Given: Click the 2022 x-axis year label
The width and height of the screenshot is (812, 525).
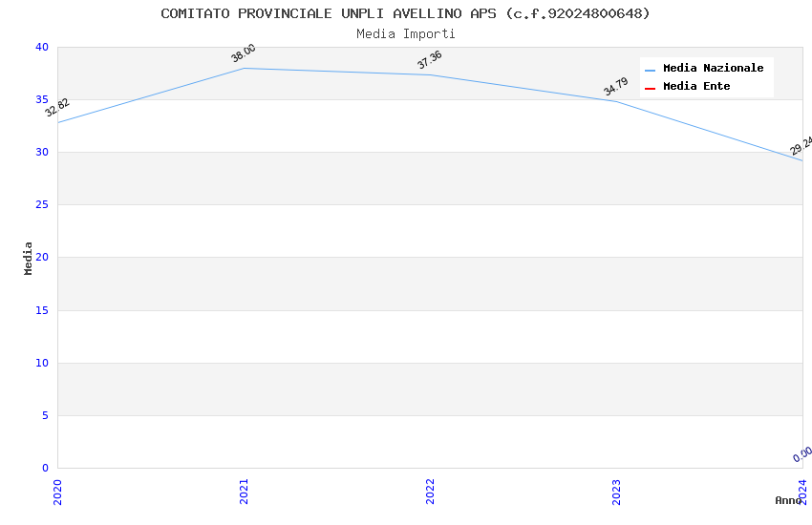Looking at the screenshot, I should click(x=430, y=492).
